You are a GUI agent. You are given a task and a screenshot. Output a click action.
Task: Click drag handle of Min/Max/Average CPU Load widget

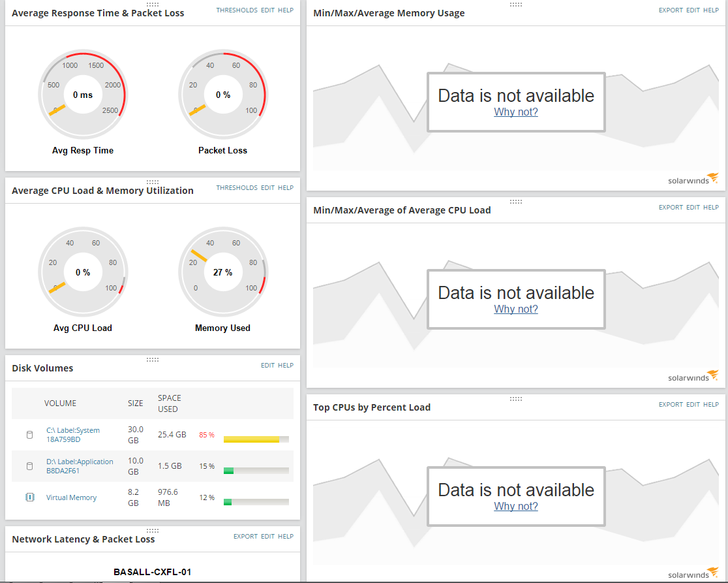(516, 202)
